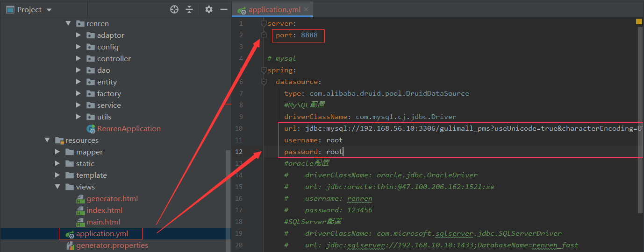Select the service package icon
Image resolution: width=644 pixels, height=252 pixels.
(x=90, y=105)
